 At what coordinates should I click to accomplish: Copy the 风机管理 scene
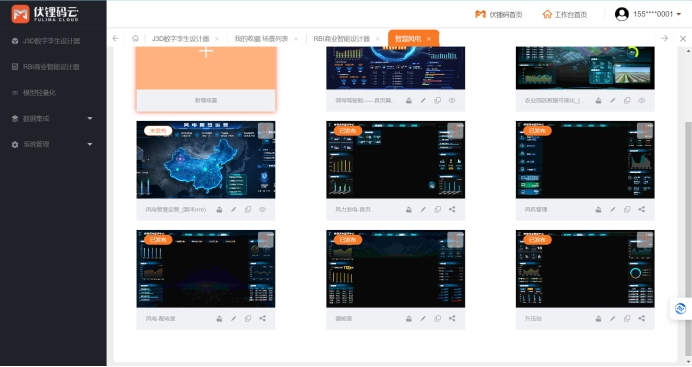coord(627,210)
